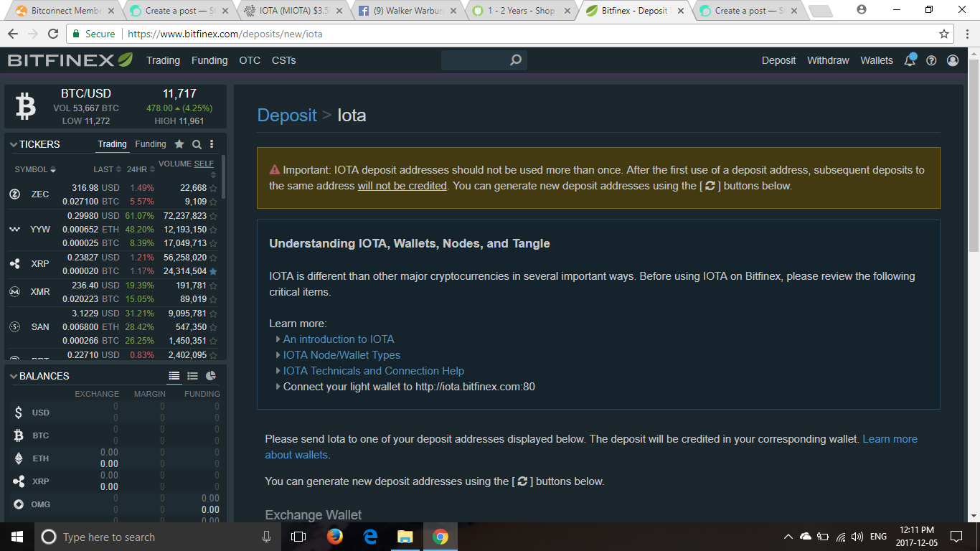
Task: Go to the Withdraw page
Action: pyautogui.click(x=828, y=60)
